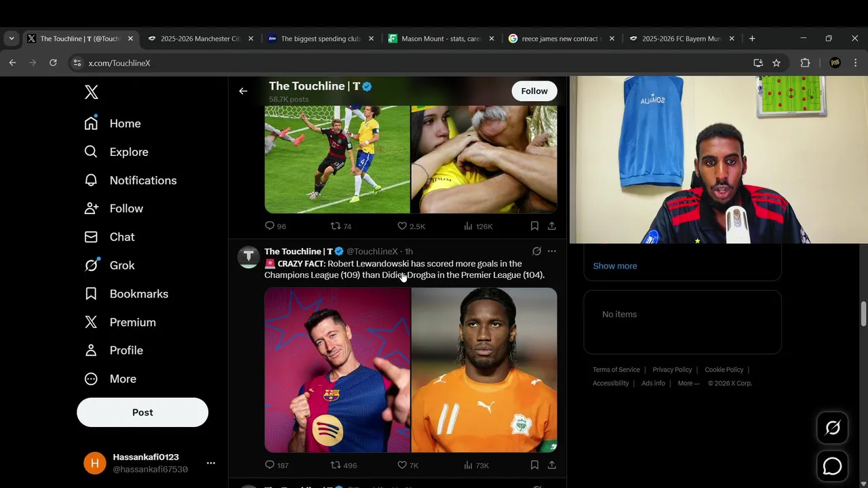This screenshot has height=488, width=868.
Task: Open Terms of Service link
Action: 616,369
